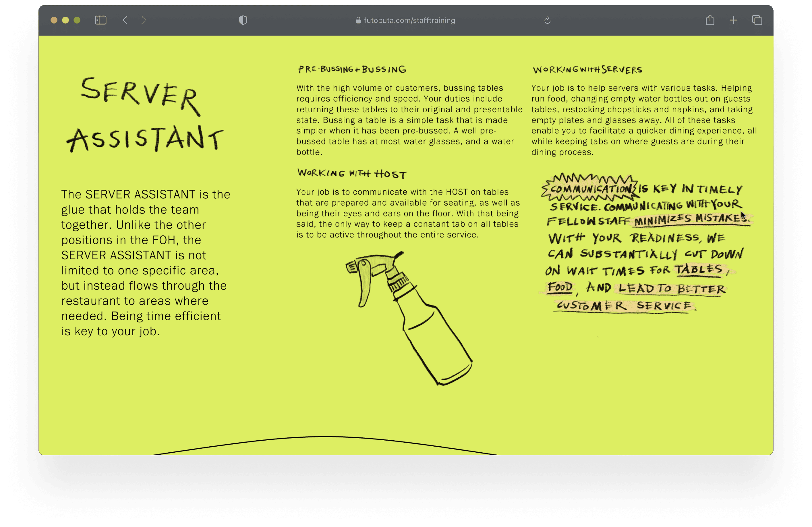Image resolution: width=812 pixels, height=527 pixels.
Task: Open the privacy report shield icon
Action: click(x=243, y=20)
